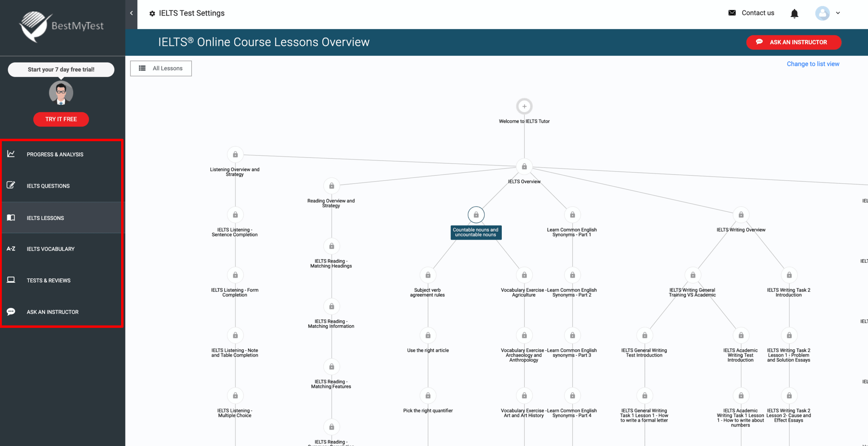Click the Try It Free button
Viewport: 868px width, 446px height.
[61, 119]
